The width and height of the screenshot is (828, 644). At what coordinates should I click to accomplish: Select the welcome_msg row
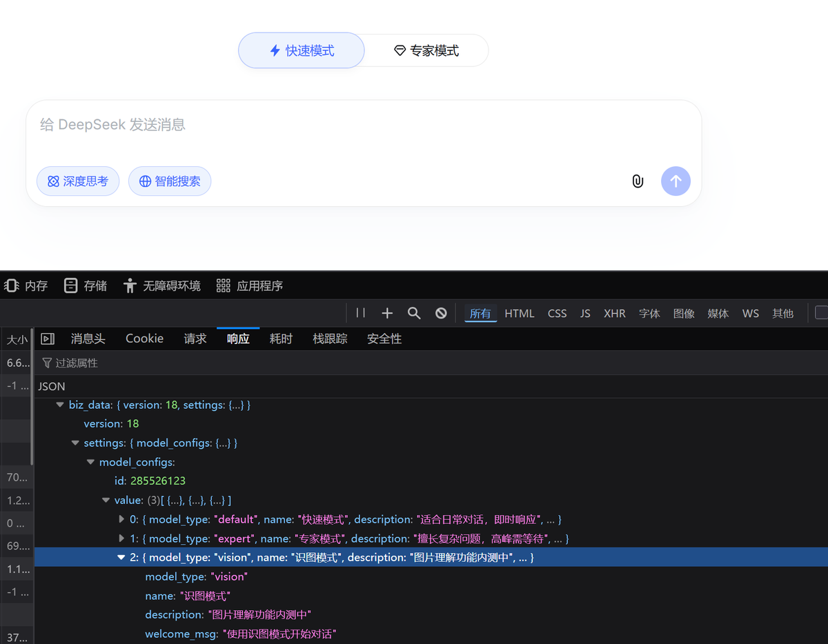click(431, 634)
